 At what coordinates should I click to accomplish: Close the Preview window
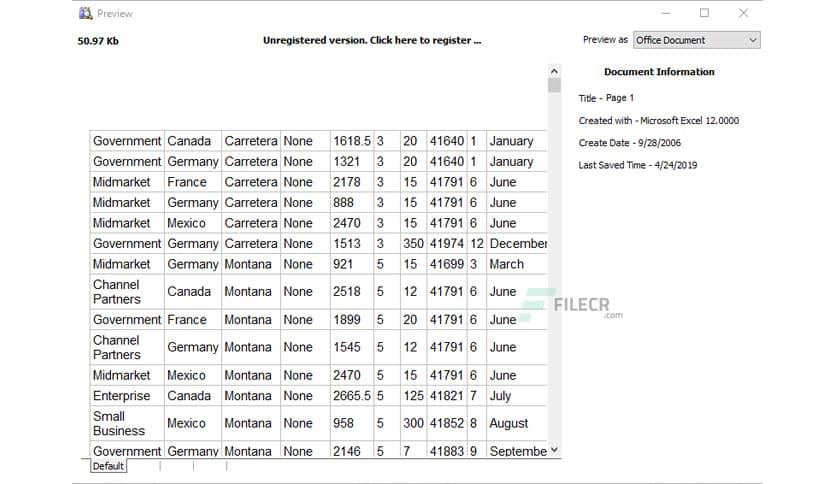[x=743, y=13]
